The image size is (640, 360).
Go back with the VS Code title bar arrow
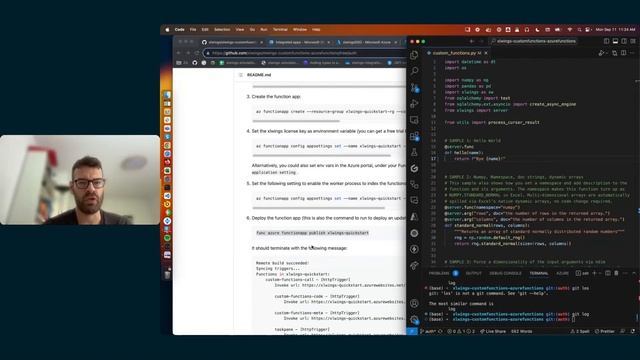pyautogui.click(x=472, y=41)
